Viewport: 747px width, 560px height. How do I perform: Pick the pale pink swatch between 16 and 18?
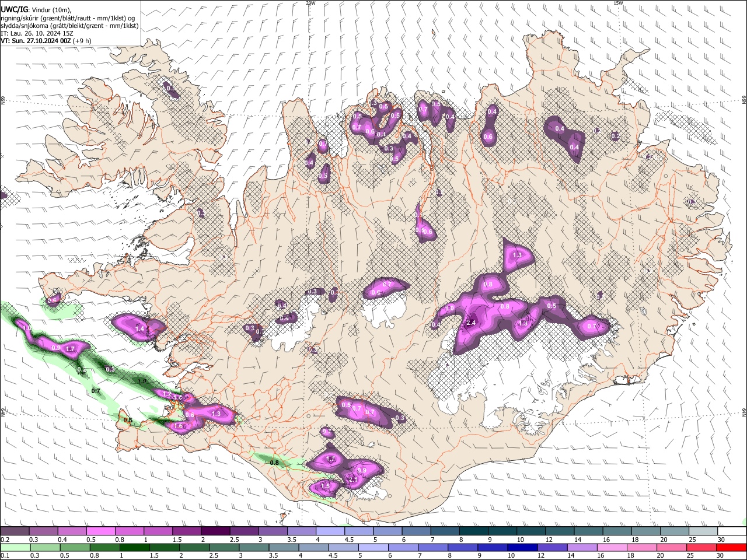point(612,547)
